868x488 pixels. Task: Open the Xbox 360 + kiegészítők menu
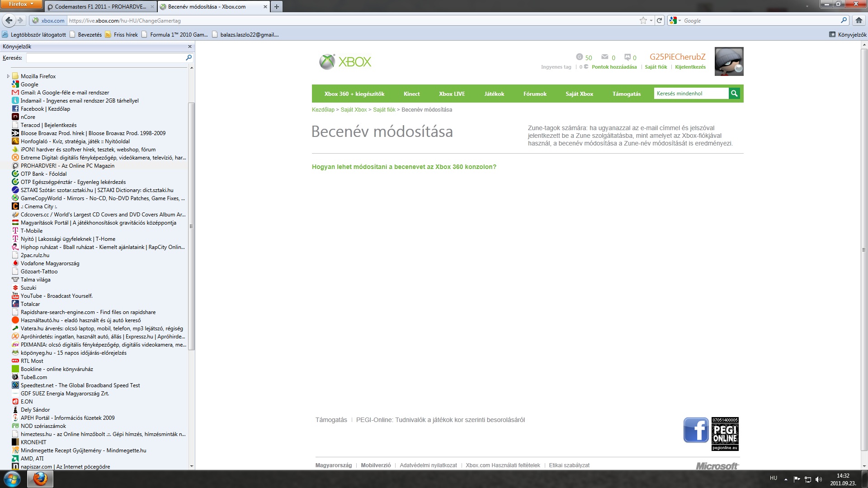coord(354,94)
